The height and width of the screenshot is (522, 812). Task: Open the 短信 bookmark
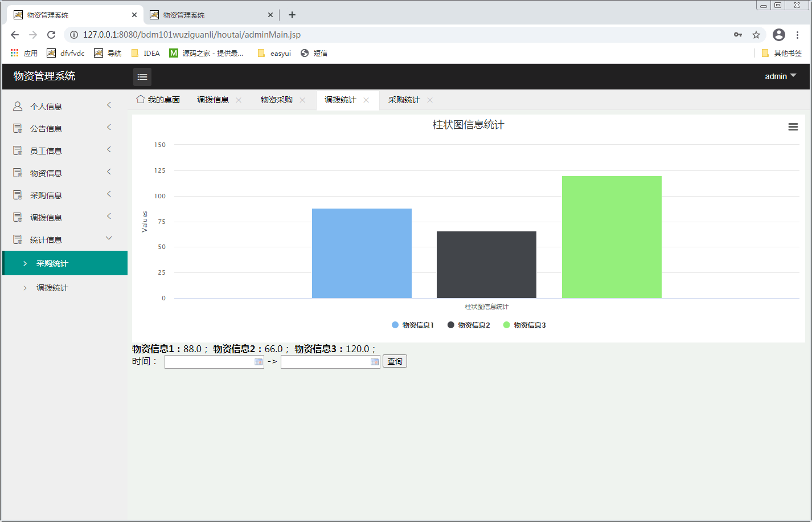[314, 53]
